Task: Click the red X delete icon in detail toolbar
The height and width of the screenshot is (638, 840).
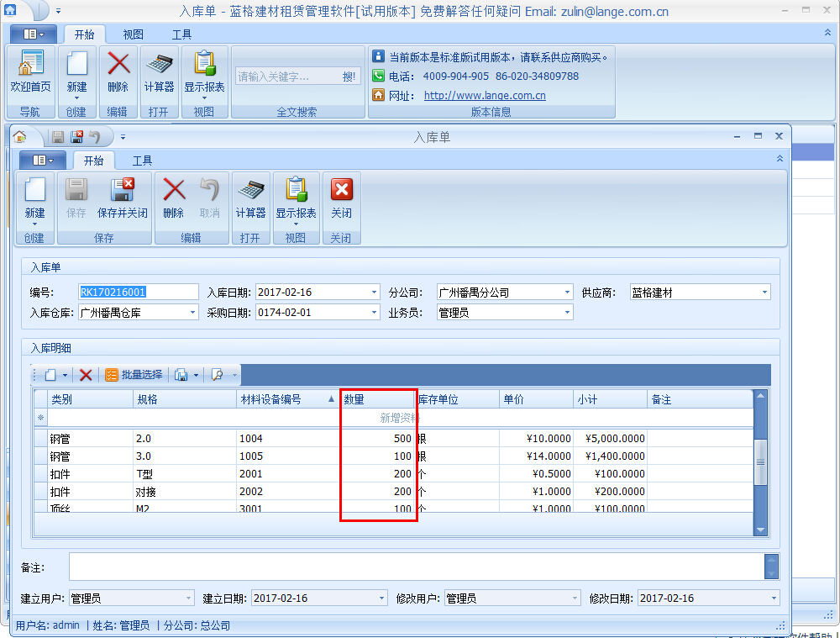Action: [86, 375]
